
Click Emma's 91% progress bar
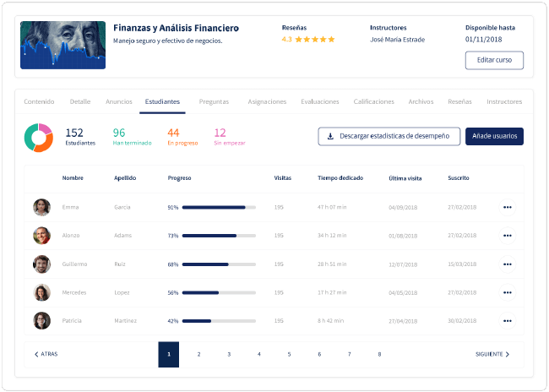coord(219,207)
